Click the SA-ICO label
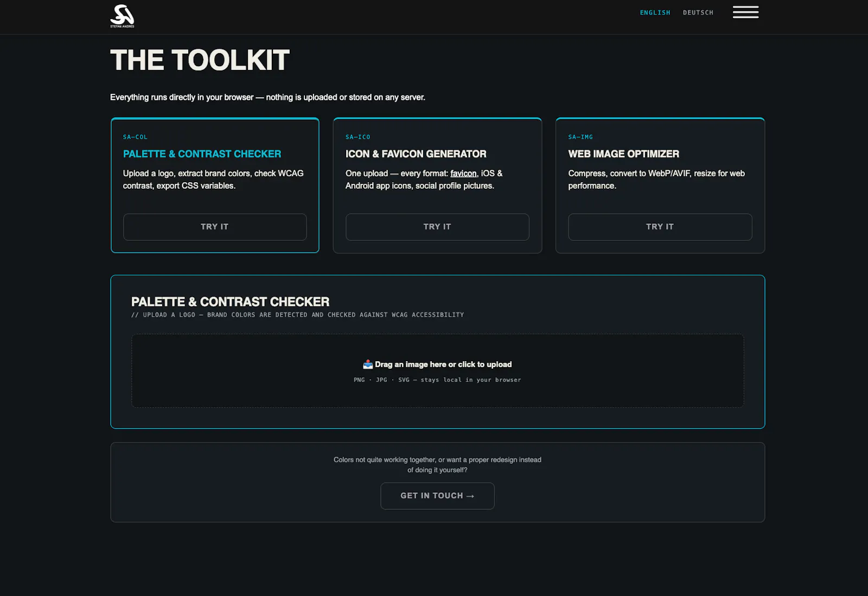This screenshot has height=596, width=868. [358, 137]
